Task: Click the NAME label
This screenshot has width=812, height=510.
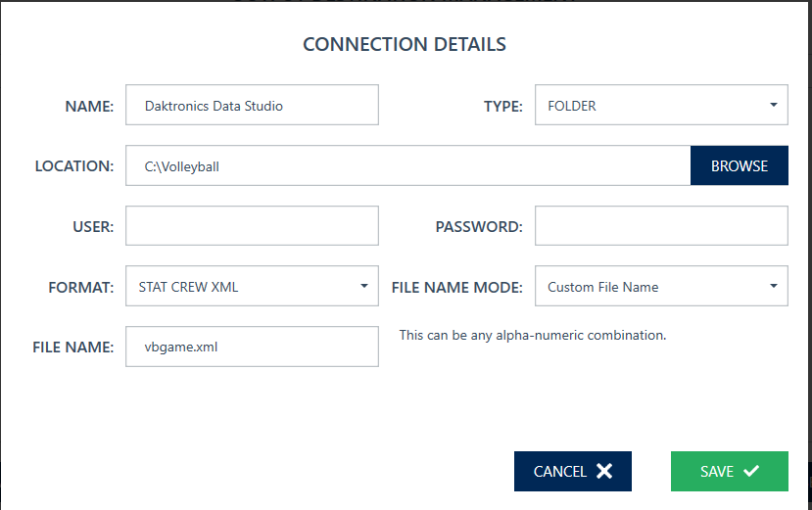Action: coord(89,106)
